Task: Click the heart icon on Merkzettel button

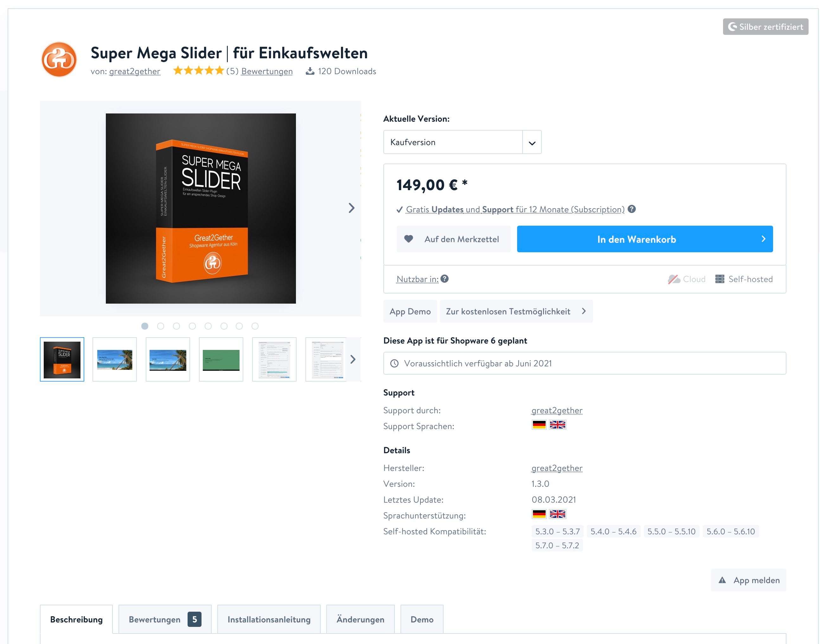Action: click(x=408, y=239)
